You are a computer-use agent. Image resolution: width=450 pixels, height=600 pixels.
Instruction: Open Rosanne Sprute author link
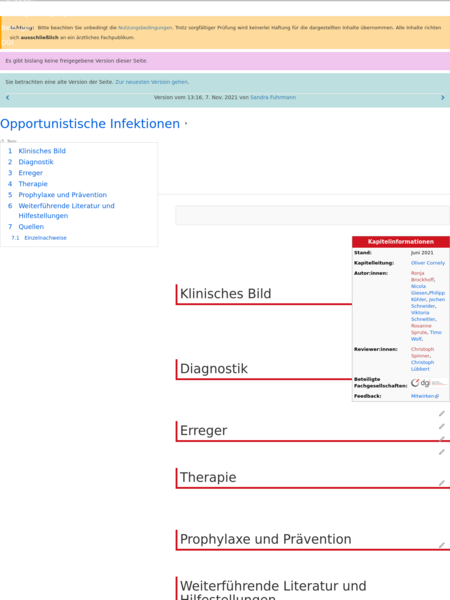(x=419, y=329)
